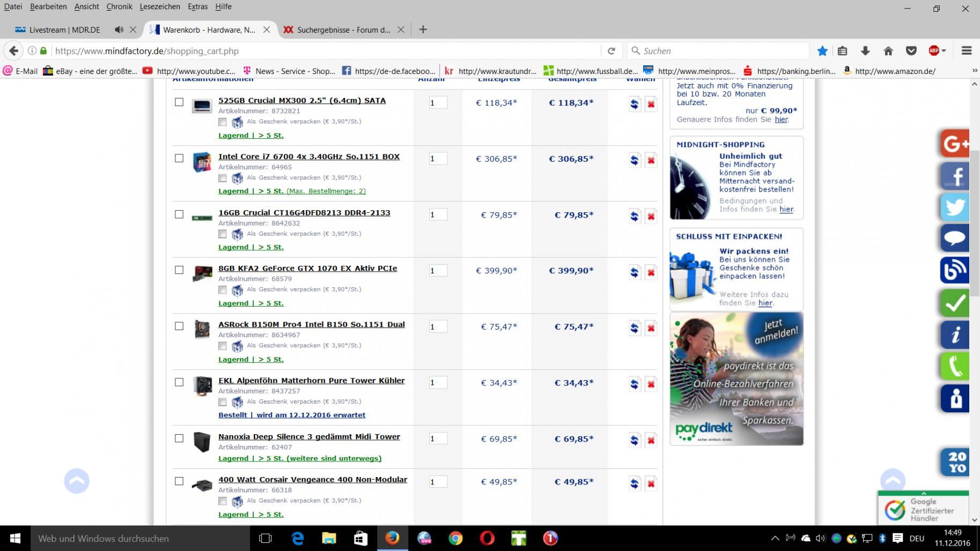Open the Bearbeiten menu
980x551 pixels.
click(48, 6)
